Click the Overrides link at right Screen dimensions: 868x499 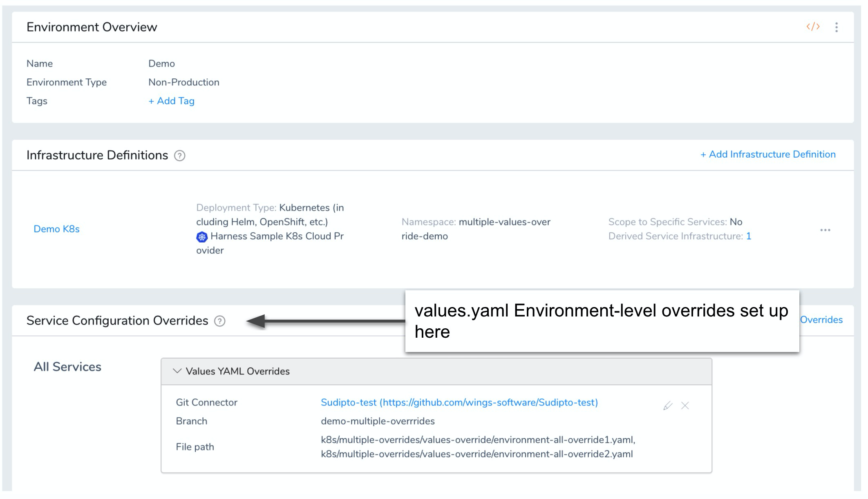tap(821, 320)
